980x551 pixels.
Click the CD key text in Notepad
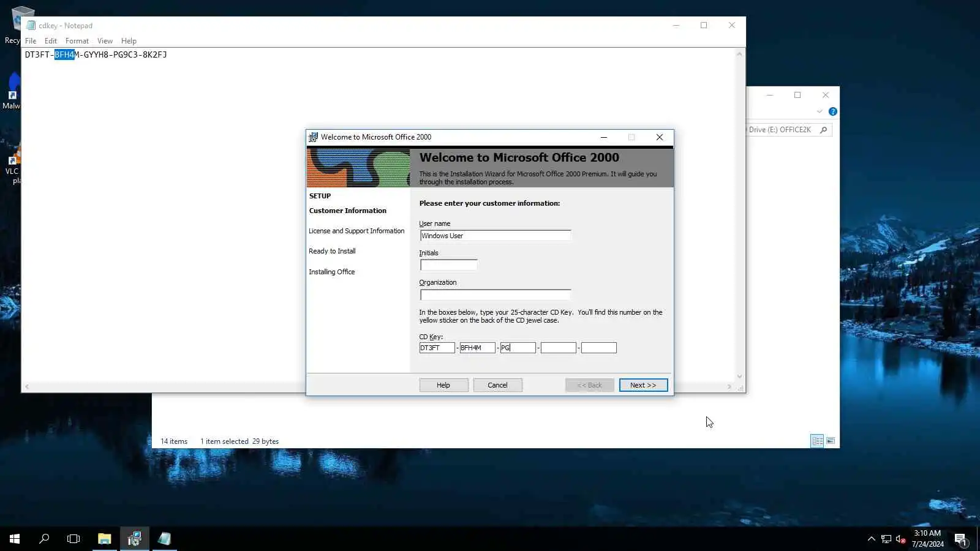(x=96, y=54)
